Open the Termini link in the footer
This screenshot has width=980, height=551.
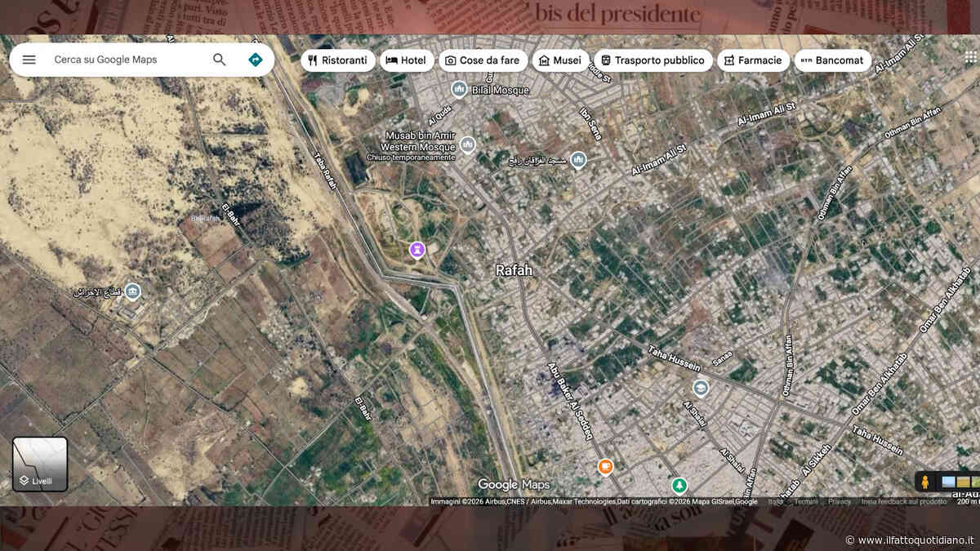tap(806, 501)
